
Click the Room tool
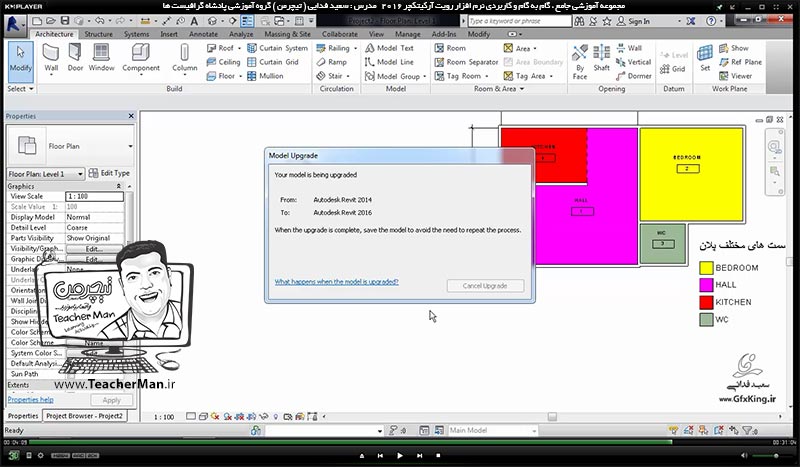tap(450, 48)
